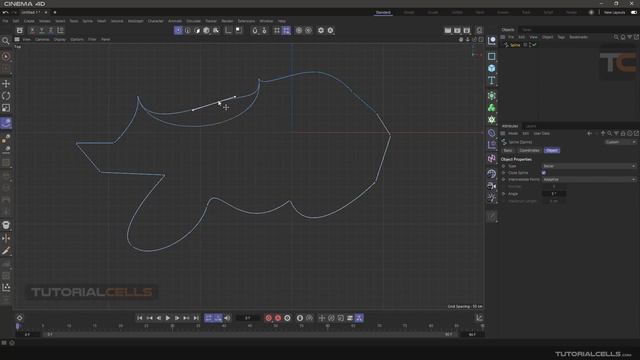Image resolution: width=640 pixels, height=360 pixels.
Task: Open the Character menu
Action: [x=156, y=21]
